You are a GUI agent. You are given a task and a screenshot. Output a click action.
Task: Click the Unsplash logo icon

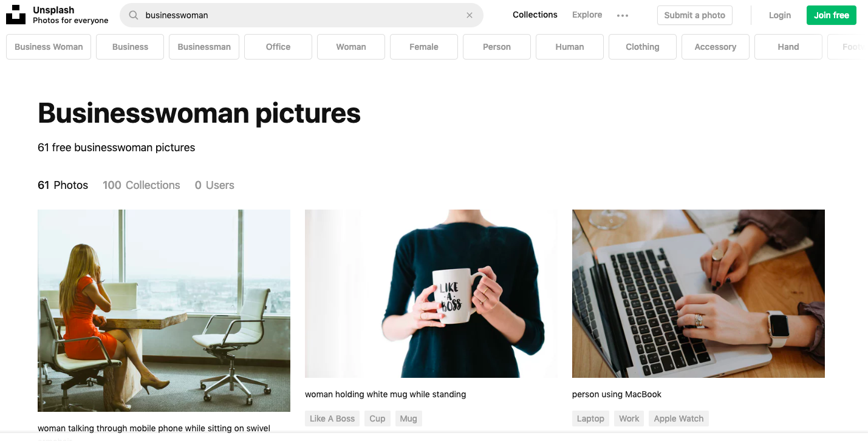point(16,15)
